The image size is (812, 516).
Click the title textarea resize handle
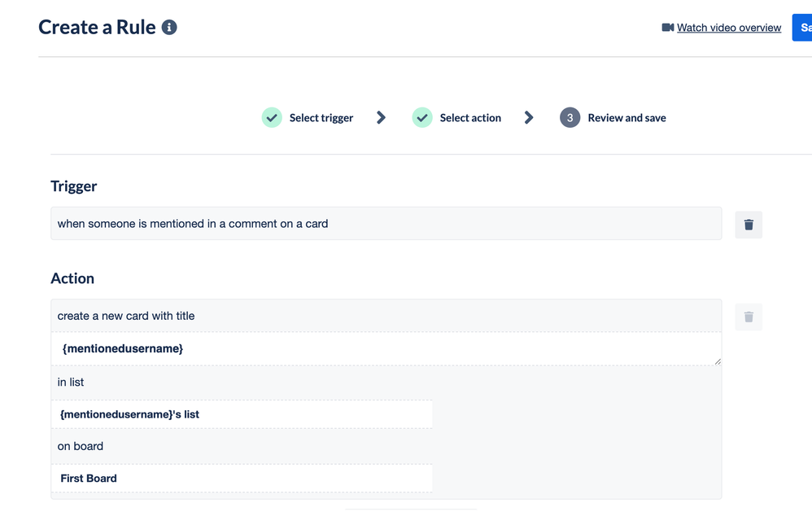point(718,361)
